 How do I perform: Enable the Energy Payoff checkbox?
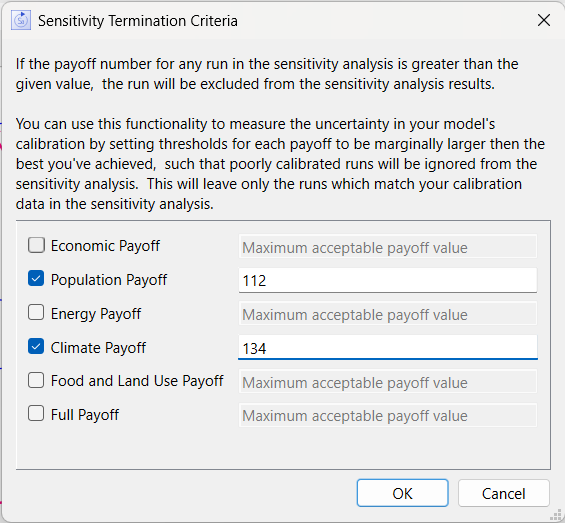36,313
